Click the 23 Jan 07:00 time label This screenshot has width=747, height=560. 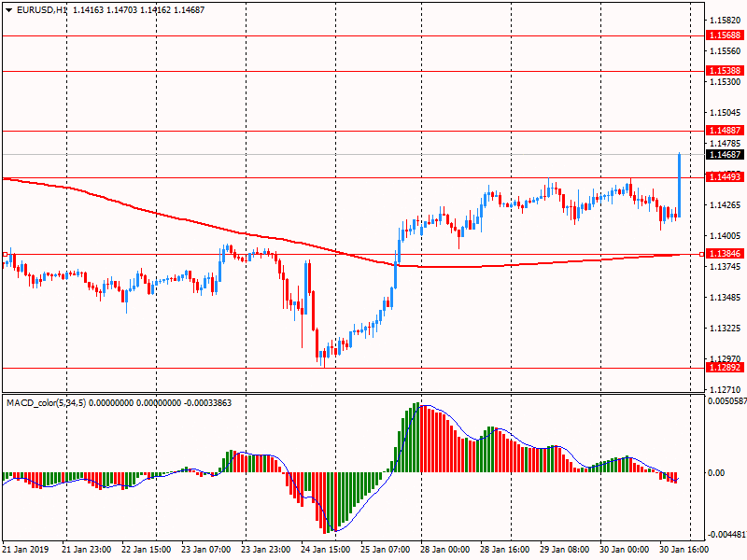pyautogui.click(x=206, y=550)
